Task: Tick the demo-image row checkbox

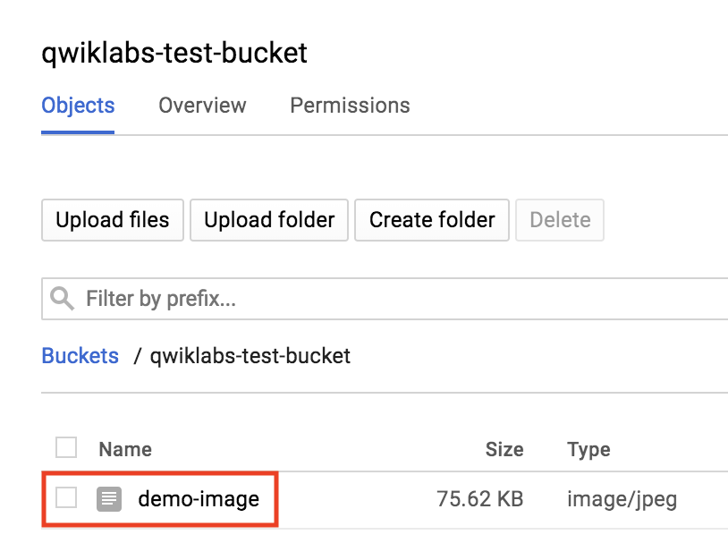Action: coord(66,498)
